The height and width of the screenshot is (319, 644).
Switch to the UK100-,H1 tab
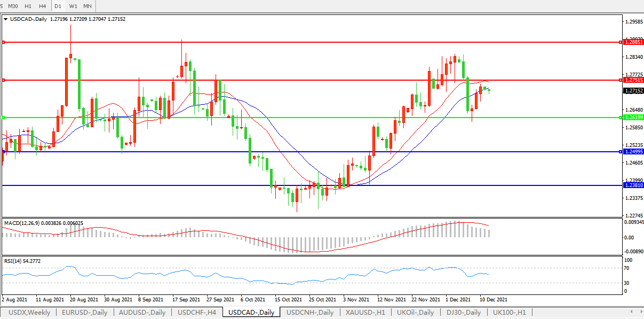point(509,313)
